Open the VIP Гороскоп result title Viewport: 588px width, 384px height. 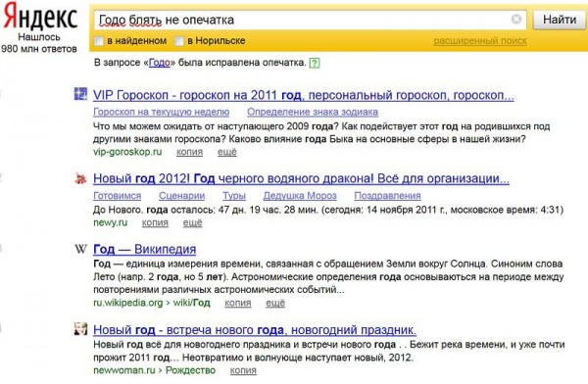304,95
